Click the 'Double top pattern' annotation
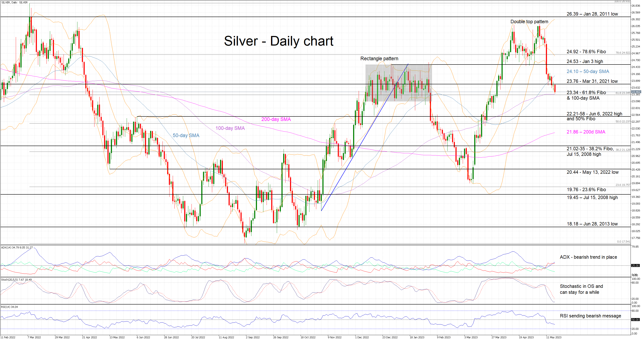Image resolution: width=644 pixels, height=340 pixels. [529, 22]
